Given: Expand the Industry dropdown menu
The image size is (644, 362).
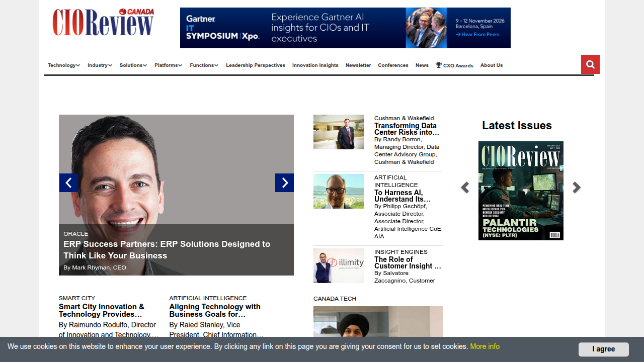Looking at the screenshot, I should [x=100, y=65].
